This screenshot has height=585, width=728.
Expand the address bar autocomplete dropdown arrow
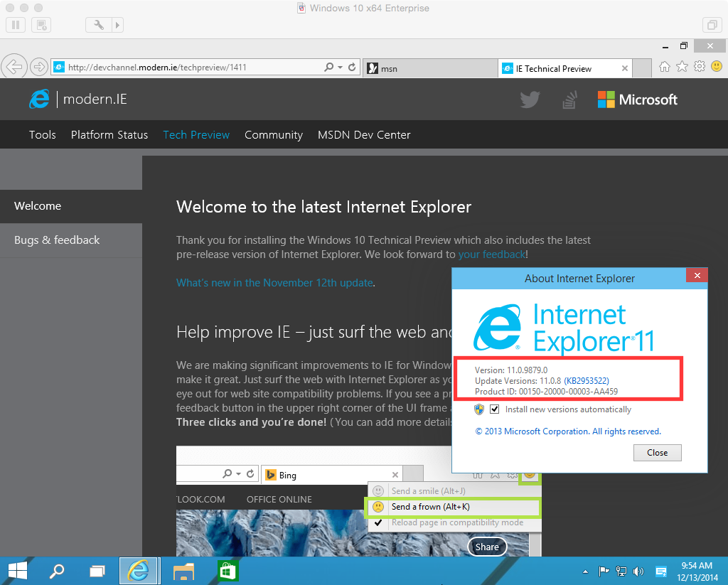pos(341,68)
